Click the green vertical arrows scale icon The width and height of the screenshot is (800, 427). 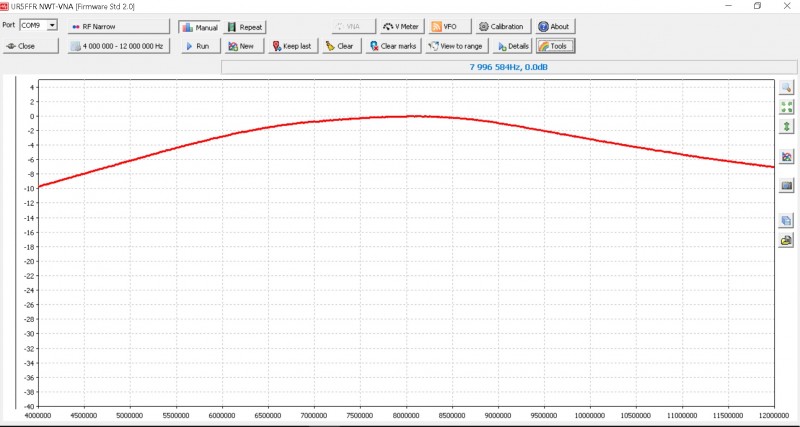point(786,126)
